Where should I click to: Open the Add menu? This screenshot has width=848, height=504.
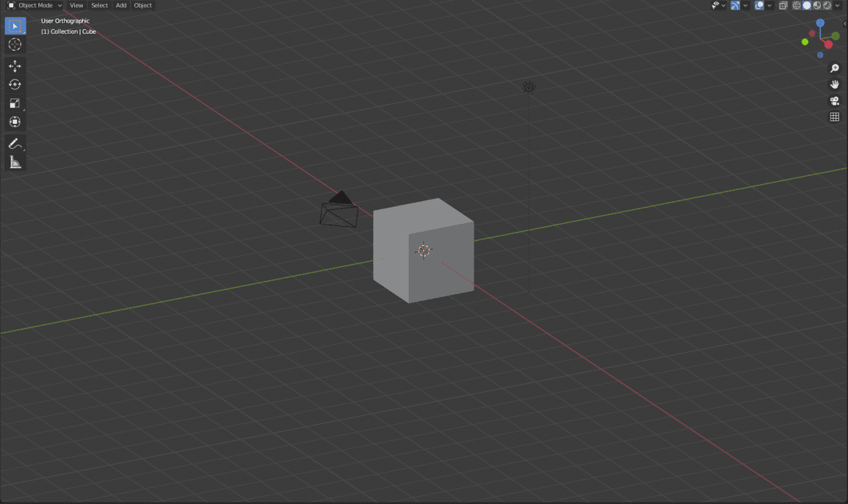coord(121,5)
